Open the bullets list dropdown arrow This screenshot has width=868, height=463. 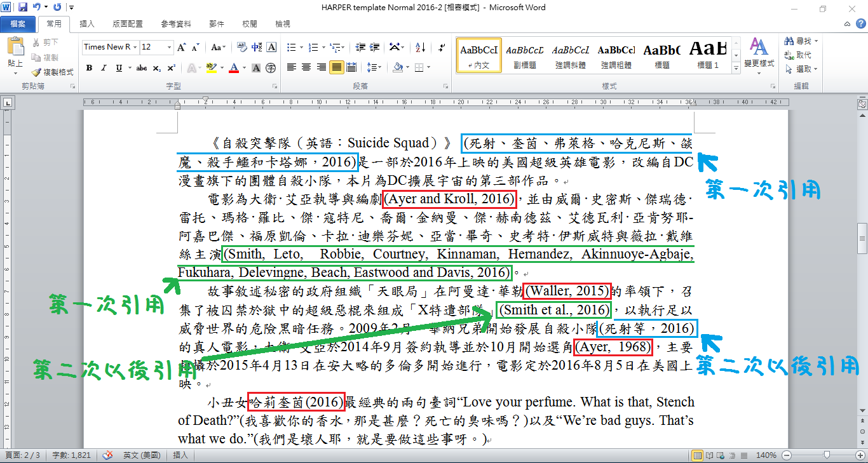[301, 47]
